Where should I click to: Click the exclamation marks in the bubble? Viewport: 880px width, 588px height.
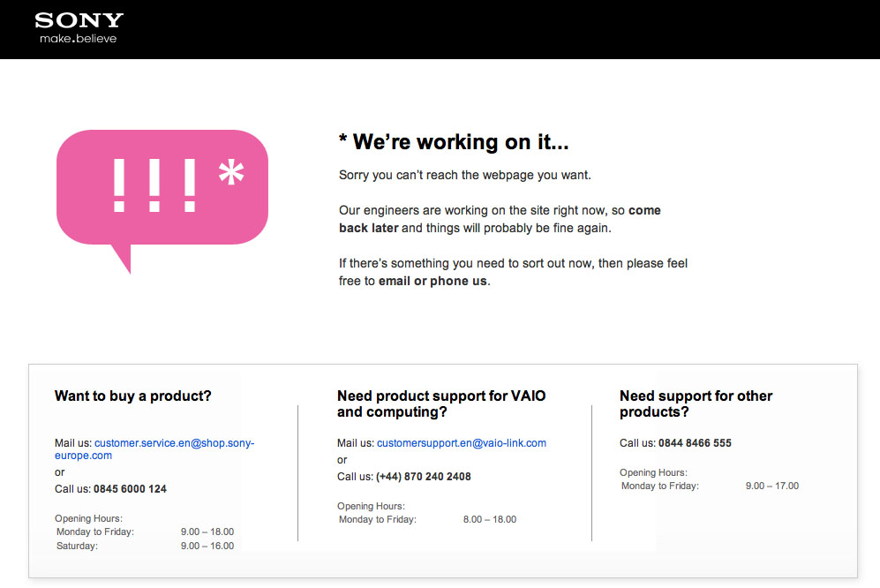point(154,185)
